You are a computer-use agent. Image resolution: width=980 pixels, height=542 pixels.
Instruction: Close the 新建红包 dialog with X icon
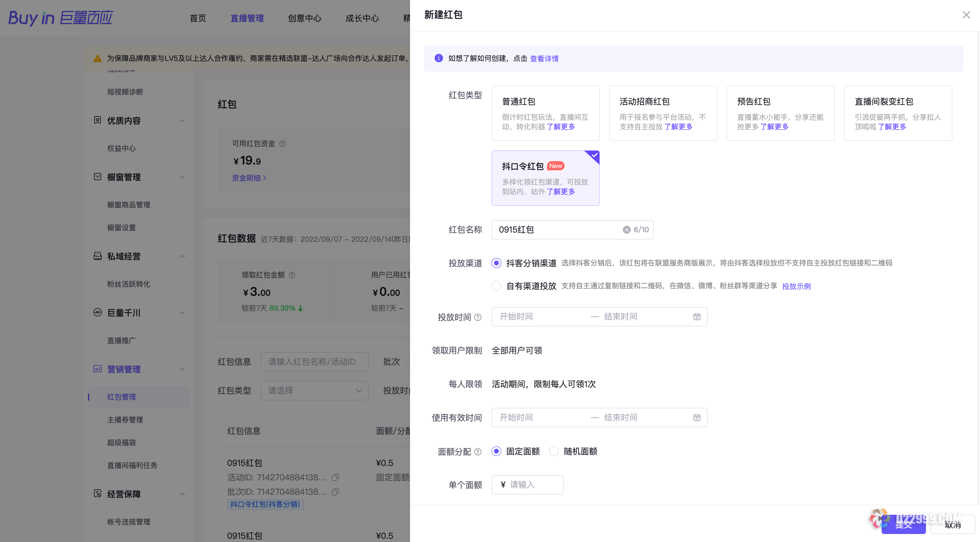pos(966,15)
